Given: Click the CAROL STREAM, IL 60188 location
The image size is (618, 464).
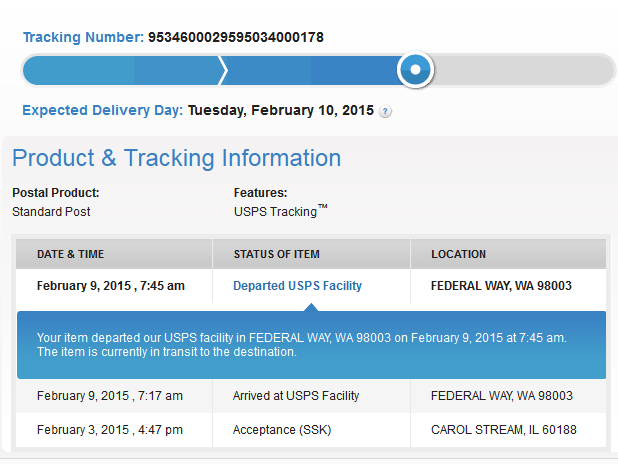Looking at the screenshot, I should pyautogui.click(x=504, y=430).
